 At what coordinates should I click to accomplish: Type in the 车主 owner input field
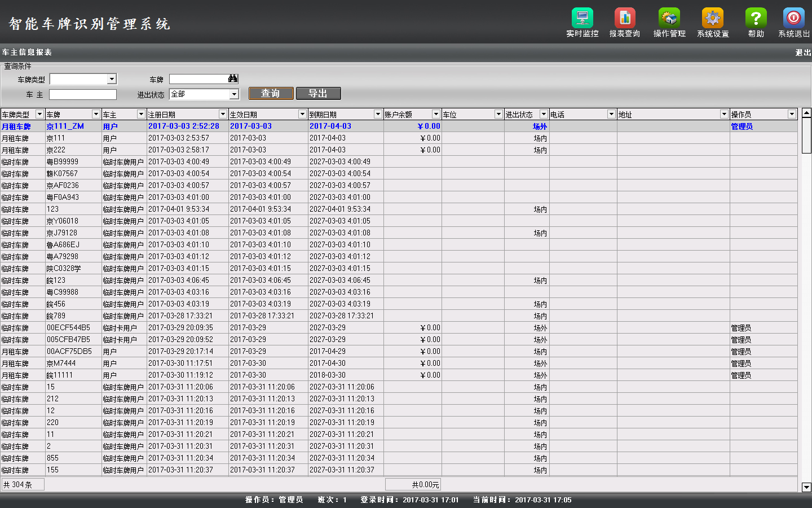[x=83, y=95]
